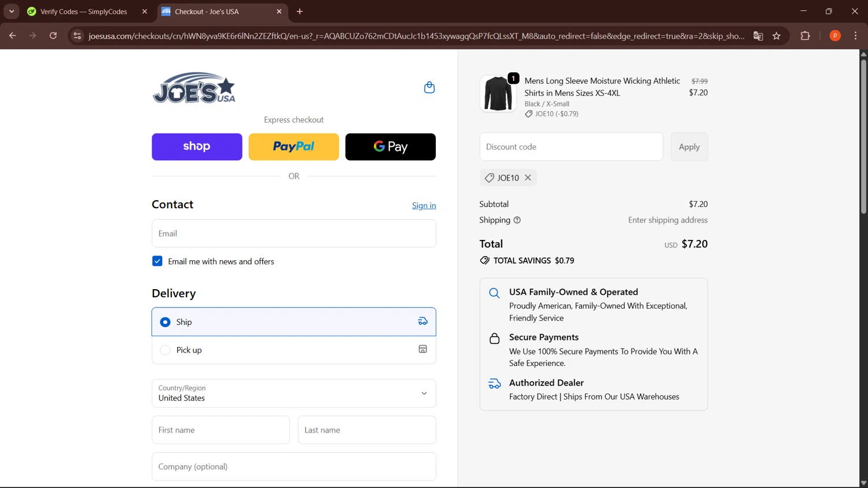The image size is (868, 488).
Task: Click the shipping help question mark icon
Action: [x=517, y=220]
